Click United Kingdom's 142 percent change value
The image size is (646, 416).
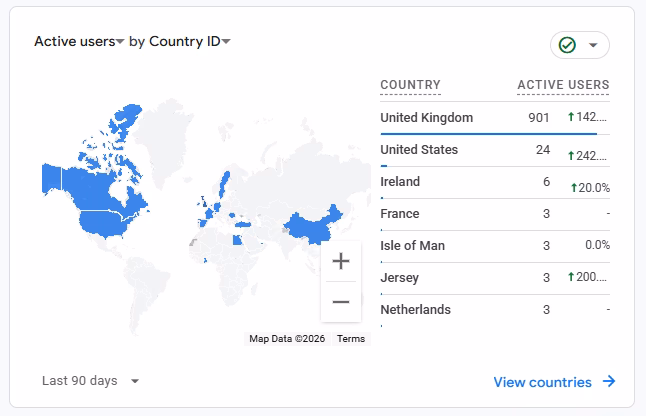pyautogui.click(x=587, y=117)
